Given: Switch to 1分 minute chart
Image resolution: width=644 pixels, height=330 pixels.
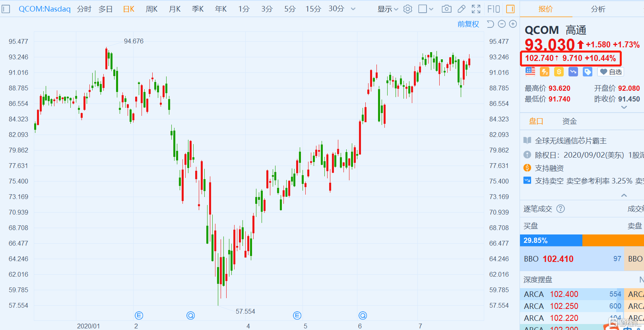Looking at the screenshot, I should (244, 9).
